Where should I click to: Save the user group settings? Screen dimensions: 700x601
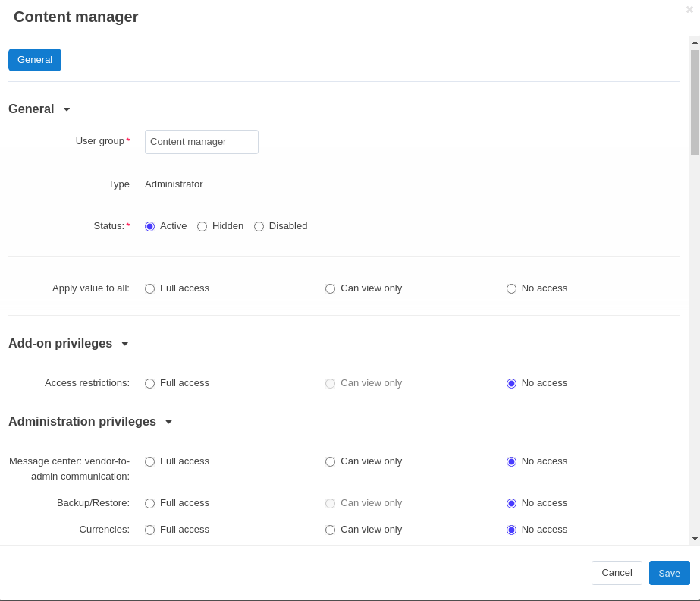[x=669, y=573]
